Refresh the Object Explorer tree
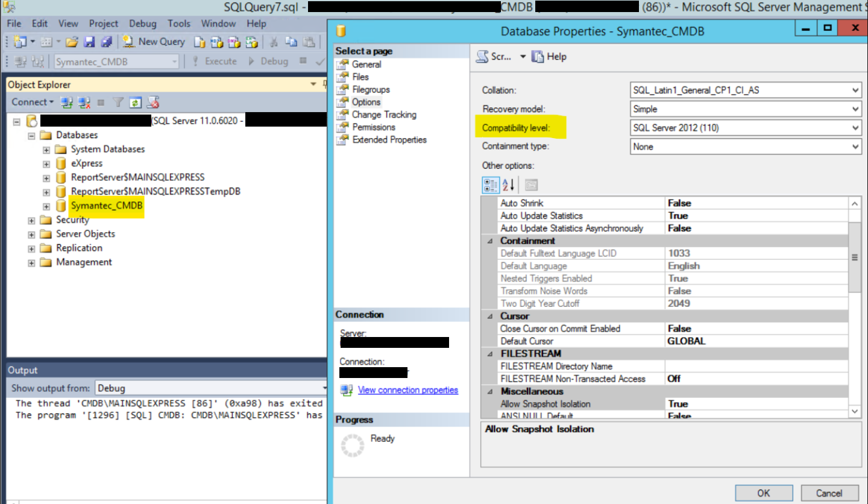 (136, 102)
